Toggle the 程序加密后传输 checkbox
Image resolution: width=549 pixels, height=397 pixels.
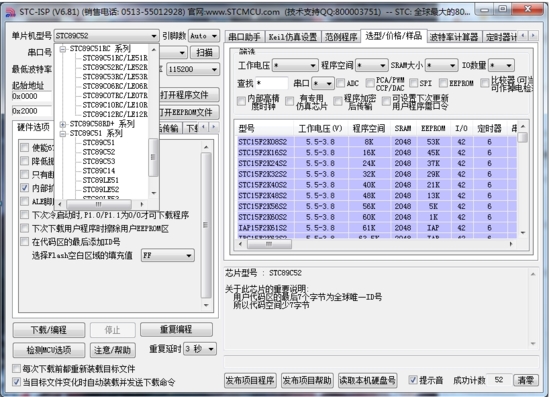[338, 102]
